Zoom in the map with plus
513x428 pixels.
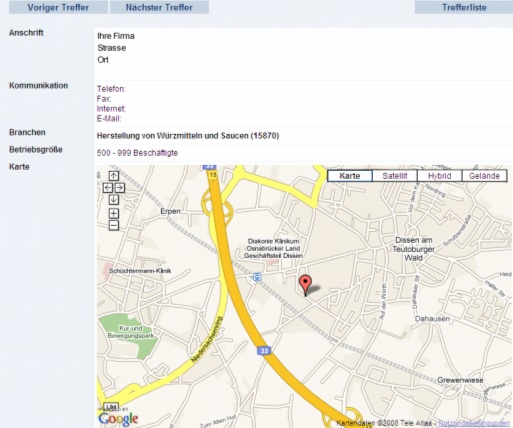114,213
